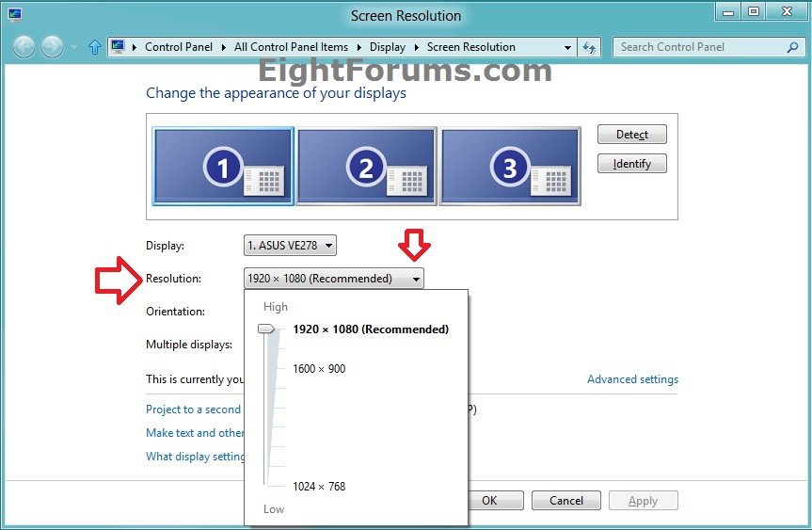Select 1920 × 1080 (Recommended) on slider
Screen dimensions: 812x530
371,329
